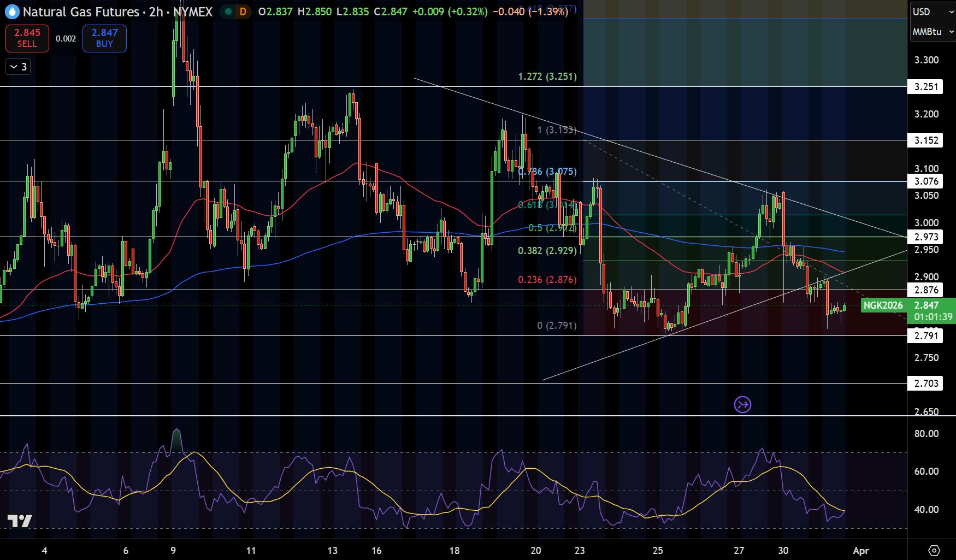This screenshot has width=956, height=560.
Task: Open the MMBtu unit dropdown
Action: click(933, 32)
